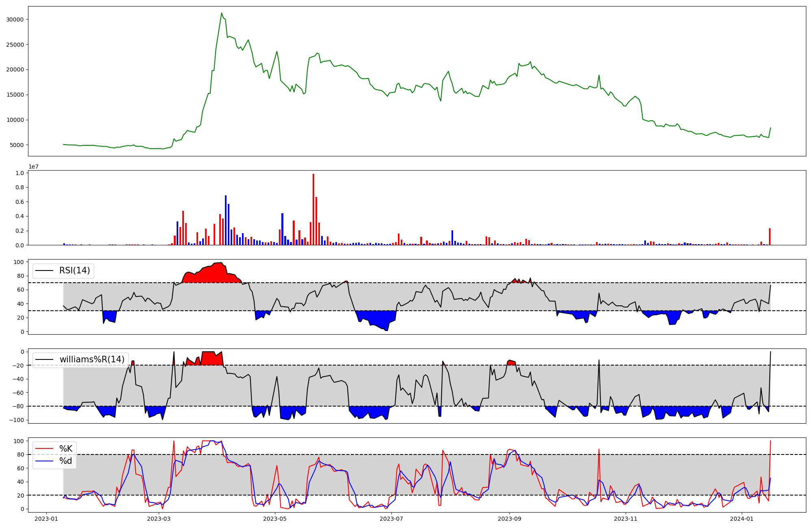Select the 2023-09 date tick label
The width and height of the screenshot is (812, 528).
click(x=509, y=519)
